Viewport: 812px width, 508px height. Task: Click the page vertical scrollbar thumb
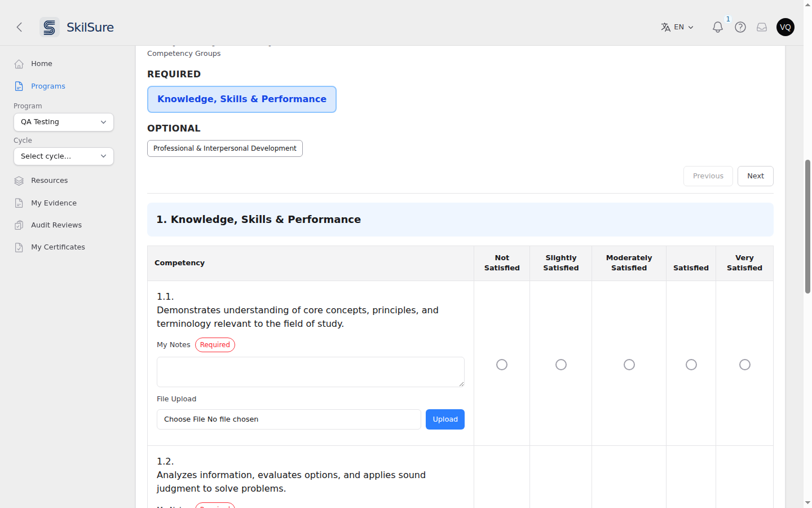[807, 226]
